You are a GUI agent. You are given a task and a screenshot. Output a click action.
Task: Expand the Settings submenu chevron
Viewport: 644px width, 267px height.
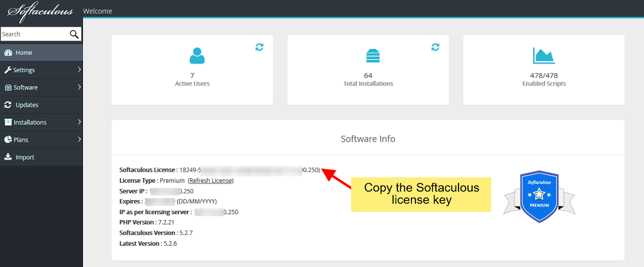(x=79, y=70)
